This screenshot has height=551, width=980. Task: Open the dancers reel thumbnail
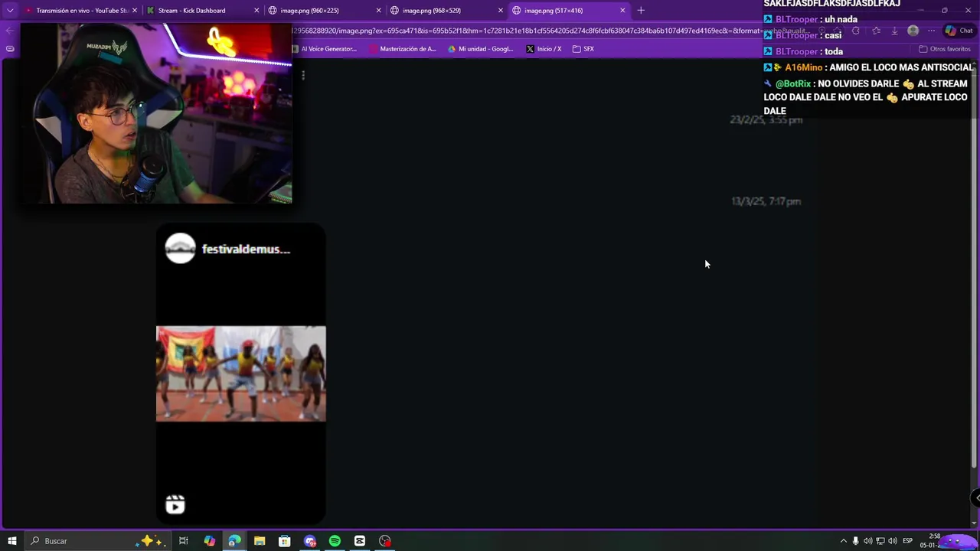[x=241, y=373]
